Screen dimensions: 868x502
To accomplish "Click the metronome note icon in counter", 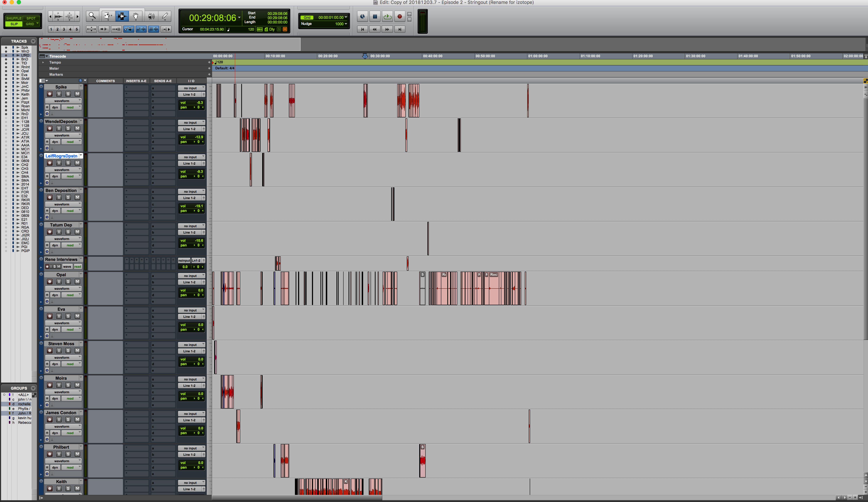I will pyautogui.click(x=228, y=29).
